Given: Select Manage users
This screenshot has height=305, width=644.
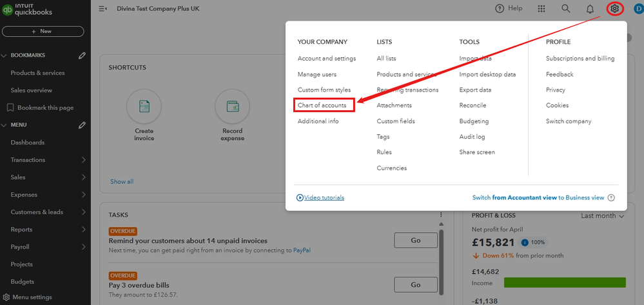Looking at the screenshot, I should click(x=317, y=74).
